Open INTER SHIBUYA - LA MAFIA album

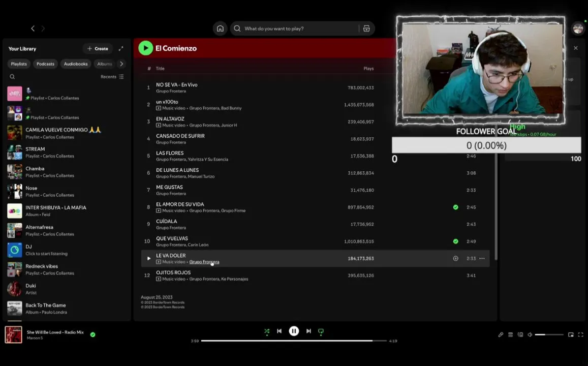click(67, 211)
